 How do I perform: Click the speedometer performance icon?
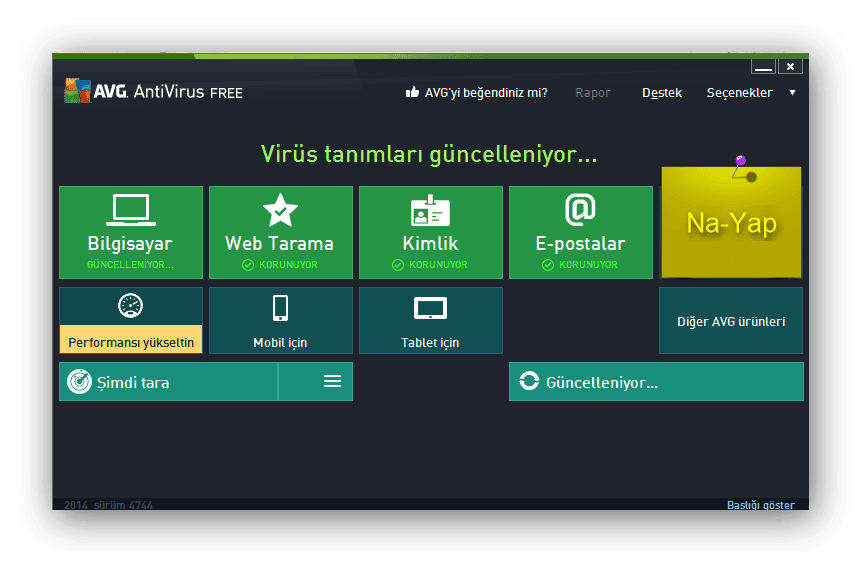[x=131, y=305]
